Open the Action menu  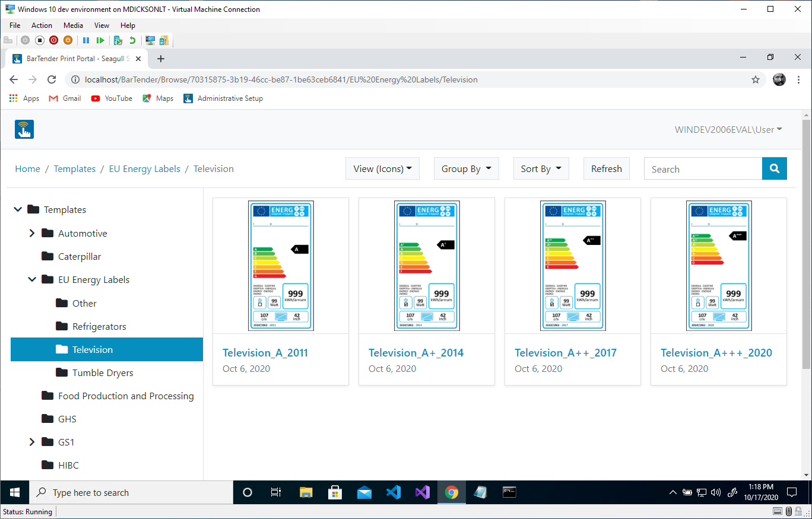[x=42, y=26]
